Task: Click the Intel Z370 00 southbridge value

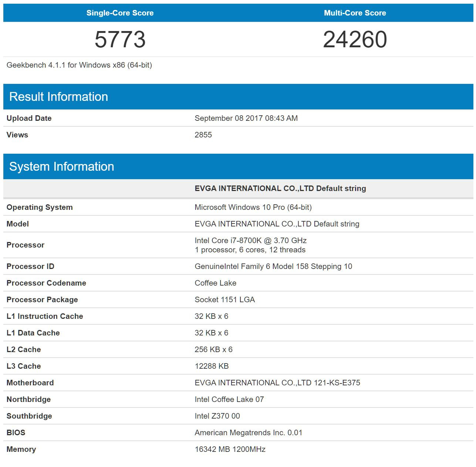Action: 217,416
